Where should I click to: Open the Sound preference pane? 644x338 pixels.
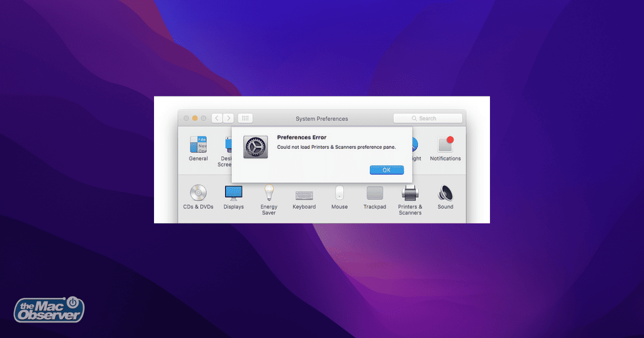445,193
